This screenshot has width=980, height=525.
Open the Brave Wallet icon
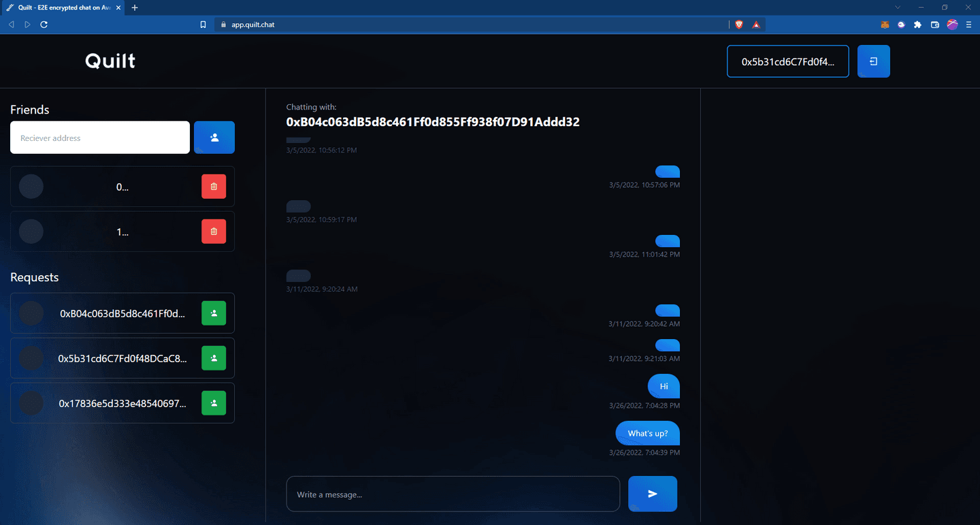pos(935,25)
